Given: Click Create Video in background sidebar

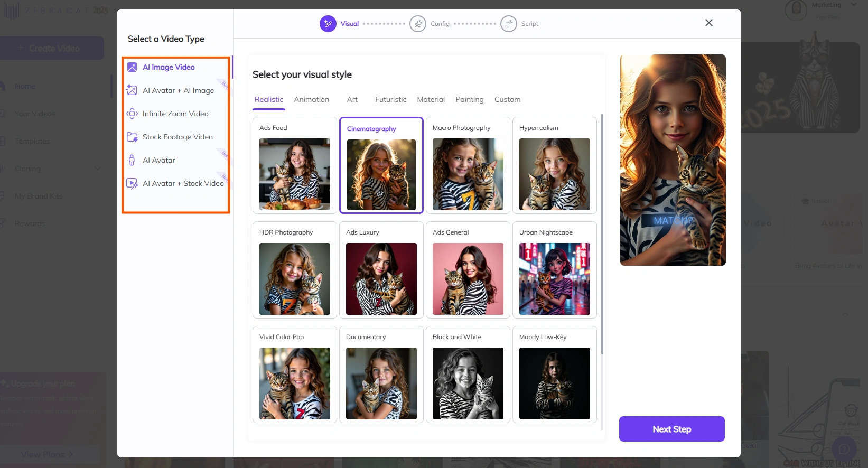Looking at the screenshot, I should (52, 48).
